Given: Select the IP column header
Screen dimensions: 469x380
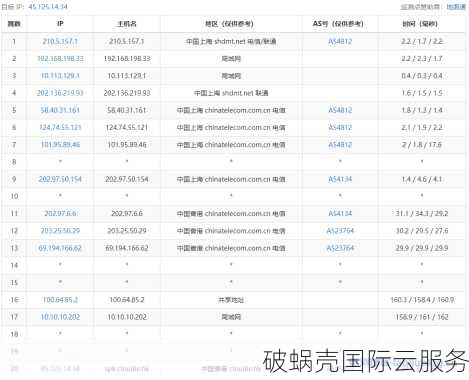Looking at the screenshot, I should pos(60,24).
